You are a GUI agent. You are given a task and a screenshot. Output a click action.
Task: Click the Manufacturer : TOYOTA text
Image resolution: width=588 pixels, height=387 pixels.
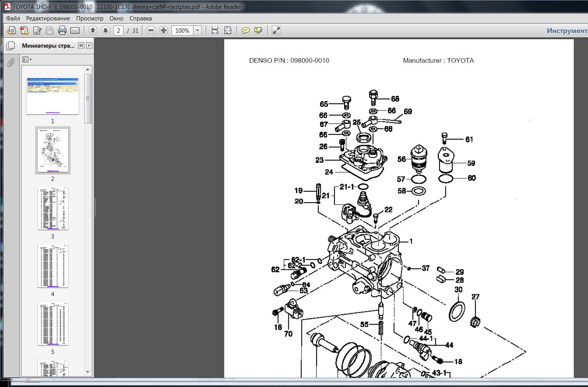click(438, 60)
